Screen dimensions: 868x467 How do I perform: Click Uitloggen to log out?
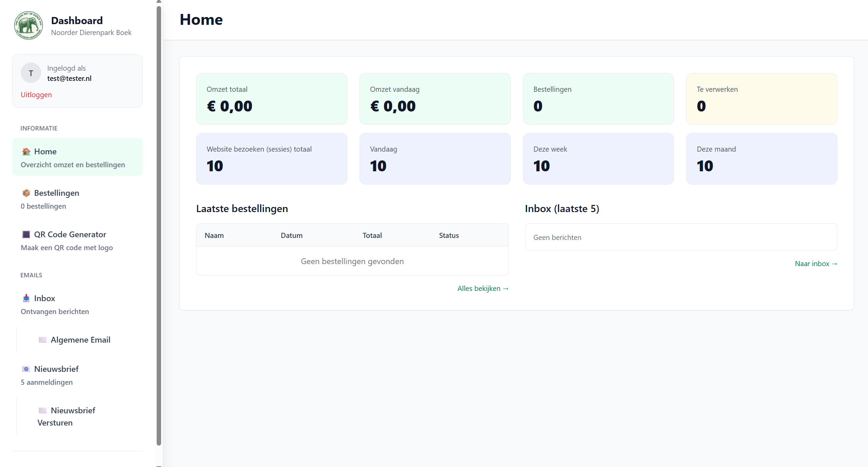(x=36, y=94)
